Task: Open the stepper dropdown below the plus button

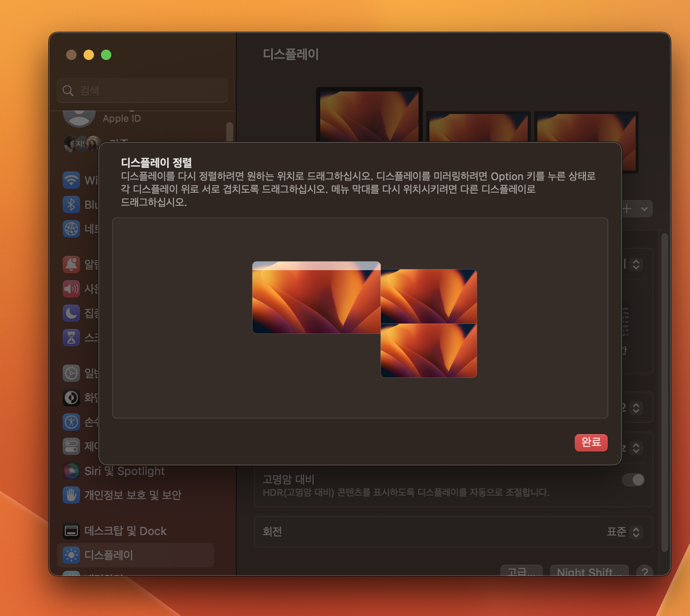Action: tap(636, 264)
